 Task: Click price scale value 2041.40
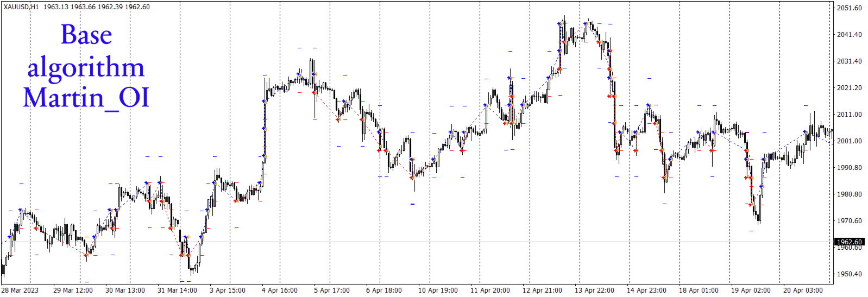pyautogui.click(x=849, y=35)
